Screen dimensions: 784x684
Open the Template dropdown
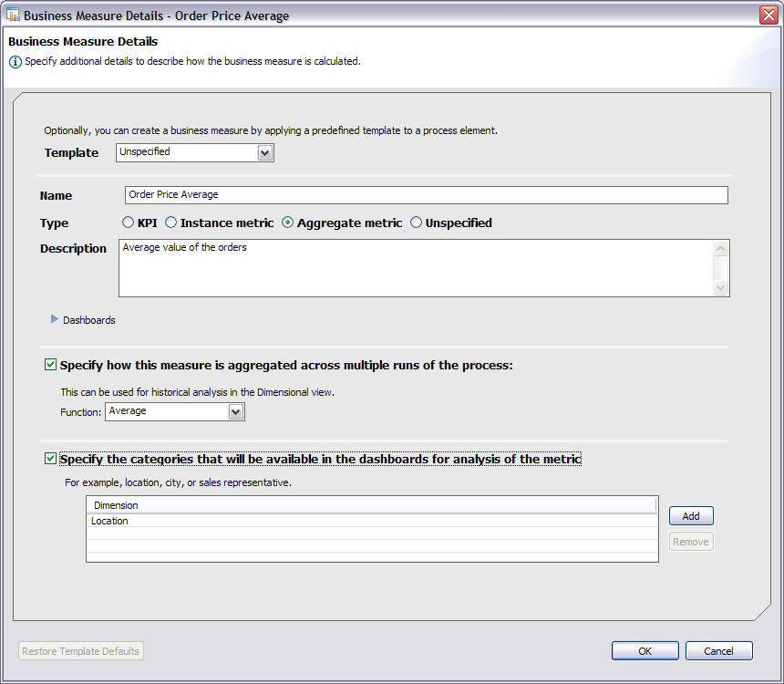coord(265,153)
